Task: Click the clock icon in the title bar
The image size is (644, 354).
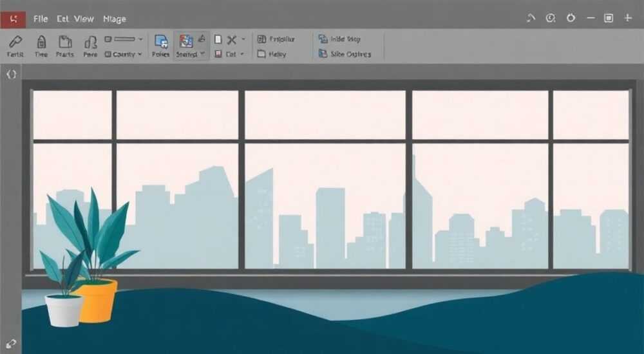Action: click(x=551, y=18)
